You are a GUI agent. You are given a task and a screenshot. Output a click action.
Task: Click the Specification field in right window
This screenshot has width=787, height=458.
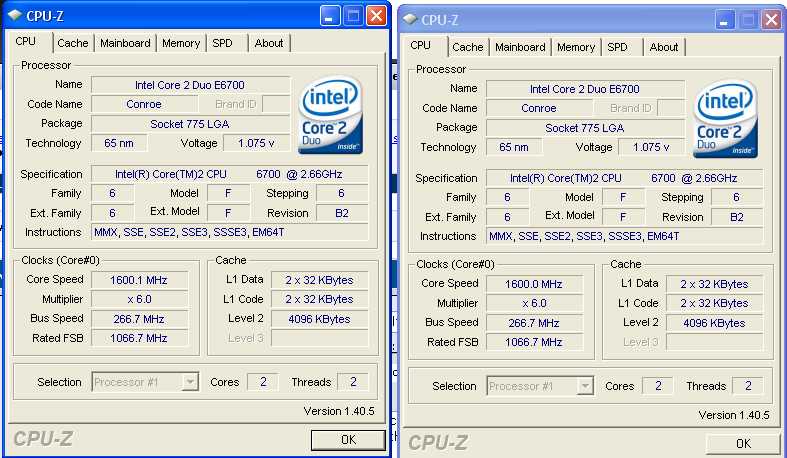(624, 178)
